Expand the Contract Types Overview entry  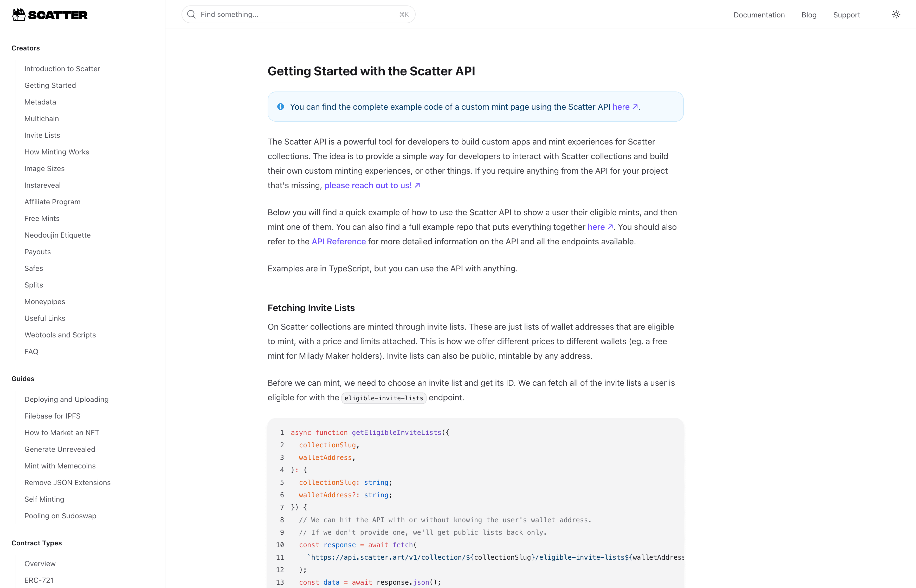pos(40,564)
